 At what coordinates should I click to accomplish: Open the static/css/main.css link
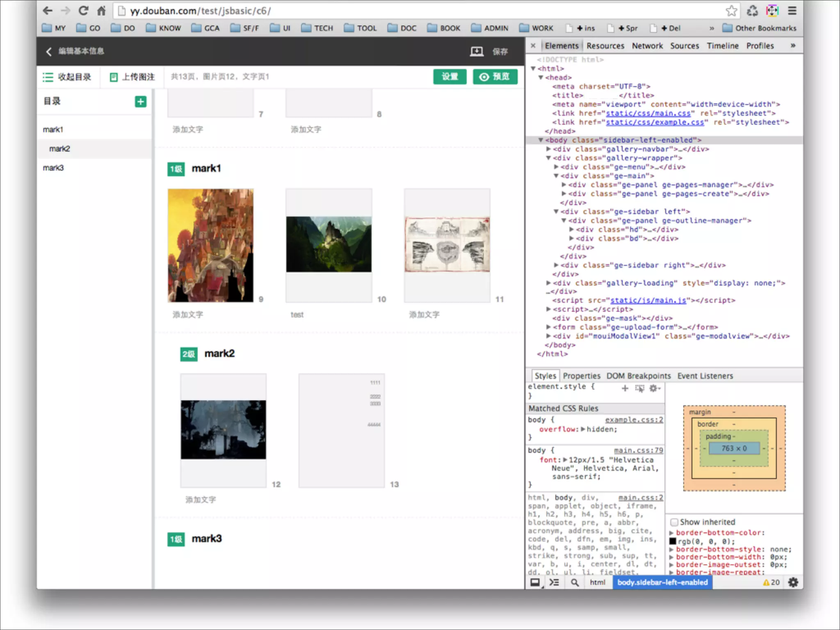pos(648,113)
